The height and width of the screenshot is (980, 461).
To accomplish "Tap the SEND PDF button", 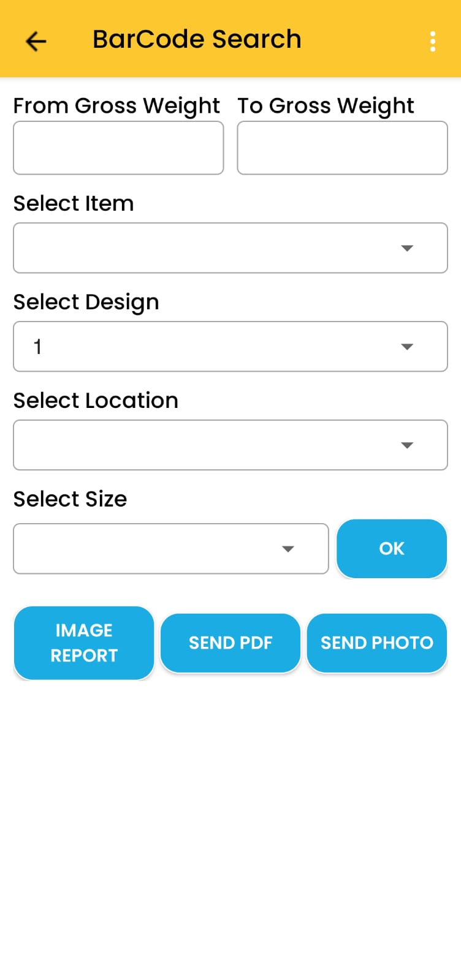I will coord(230,643).
